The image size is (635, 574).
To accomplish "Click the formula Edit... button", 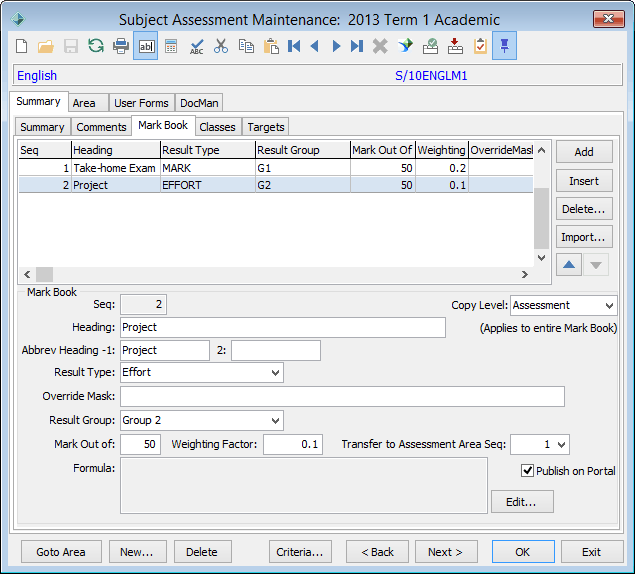I will (522, 502).
